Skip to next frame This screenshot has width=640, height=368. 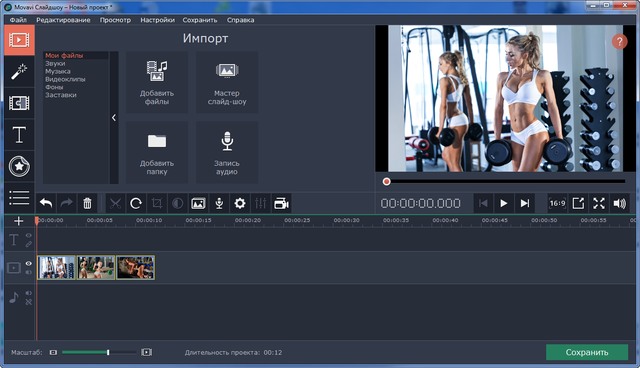point(524,203)
